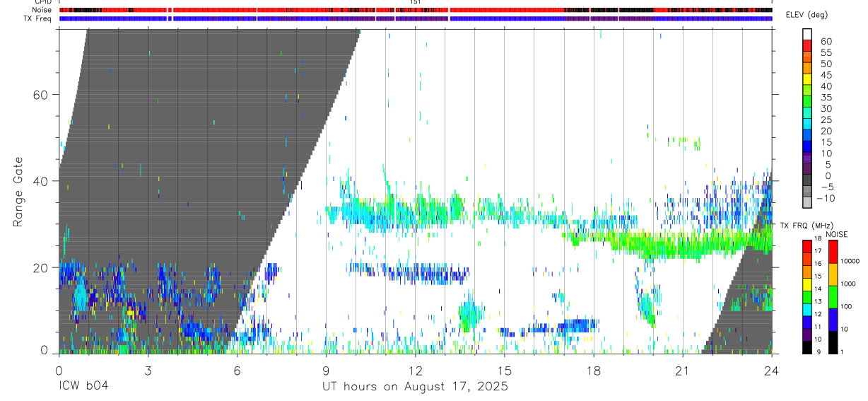Click the 'NOISE' legend title
This screenshot has height=401, width=868.
click(x=836, y=234)
